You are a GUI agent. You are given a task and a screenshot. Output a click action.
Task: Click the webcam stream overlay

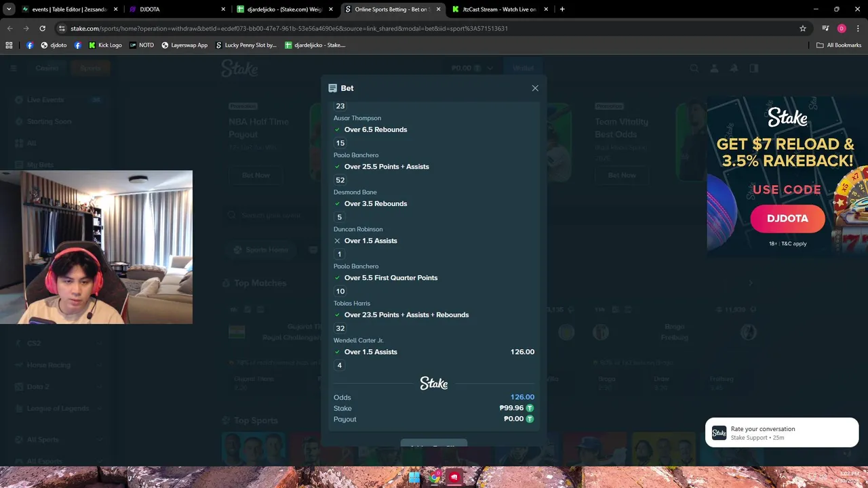click(96, 247)
